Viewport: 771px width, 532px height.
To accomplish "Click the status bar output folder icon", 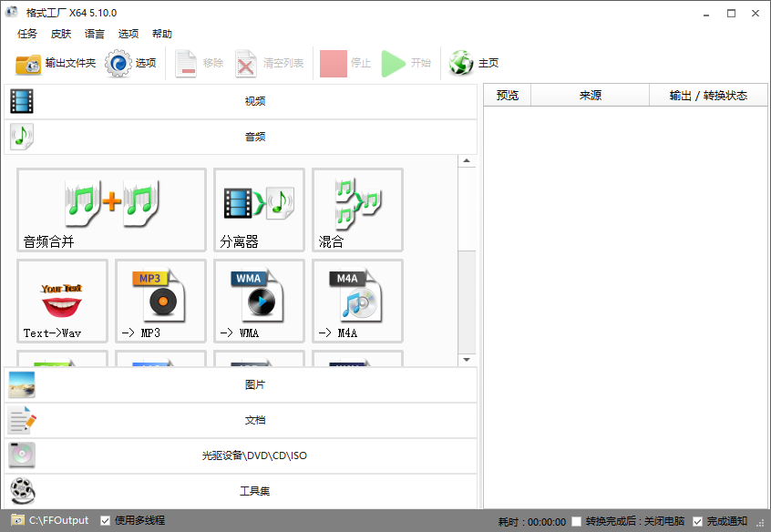I will 17,520.
